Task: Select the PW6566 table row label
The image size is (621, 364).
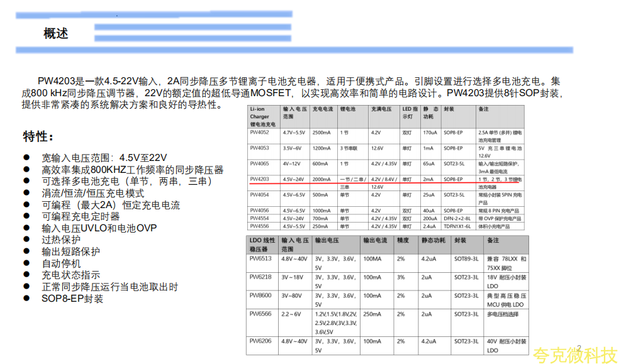Action: pos(261,314)
